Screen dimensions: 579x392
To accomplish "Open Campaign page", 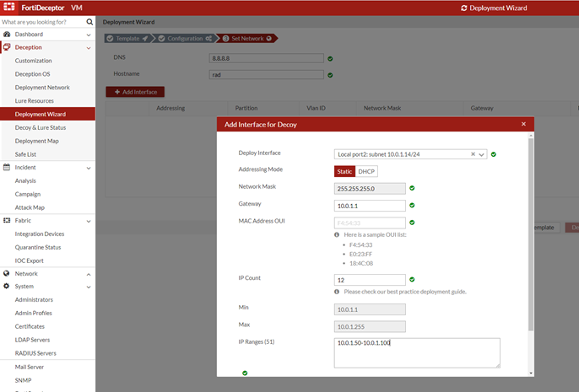I will tap(28, 194).
